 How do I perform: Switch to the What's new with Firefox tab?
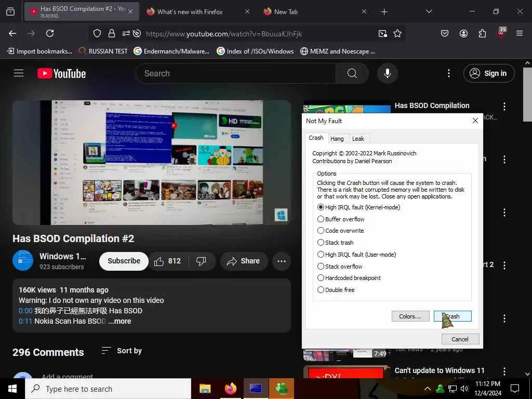pos(190,12)
